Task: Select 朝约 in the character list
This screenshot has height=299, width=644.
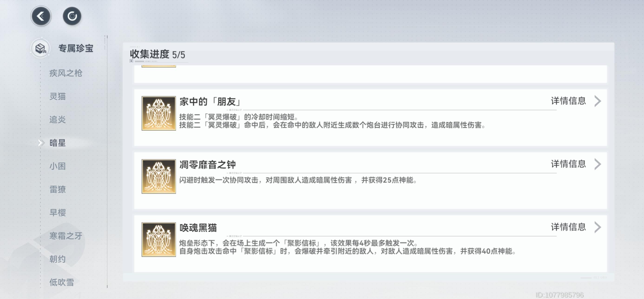Action: point(58,259)
